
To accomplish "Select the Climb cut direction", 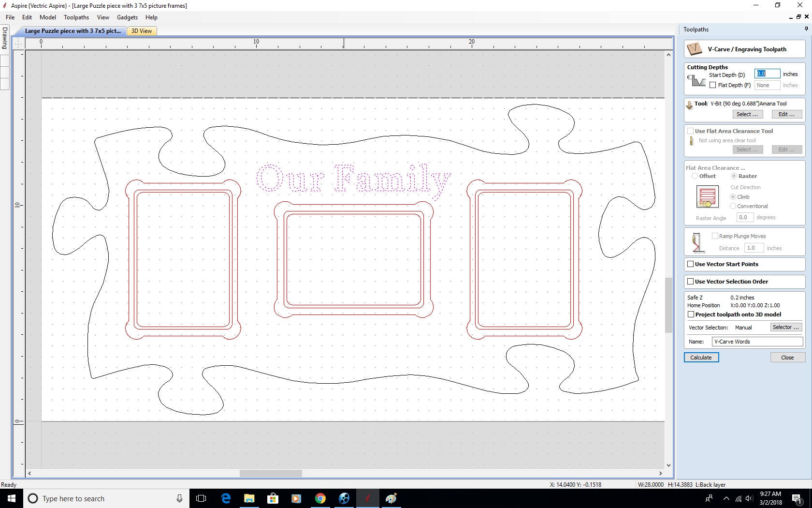I will click(x=733, y=197).
